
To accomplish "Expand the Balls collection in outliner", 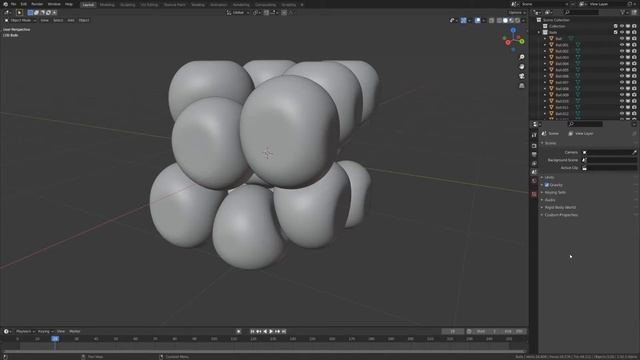I will (539, 32).
